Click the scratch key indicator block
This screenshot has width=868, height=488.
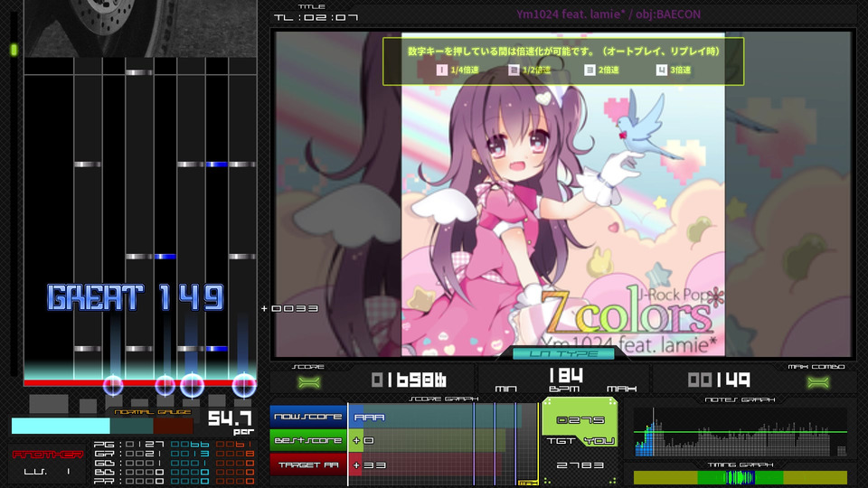[x=49, y=403]
